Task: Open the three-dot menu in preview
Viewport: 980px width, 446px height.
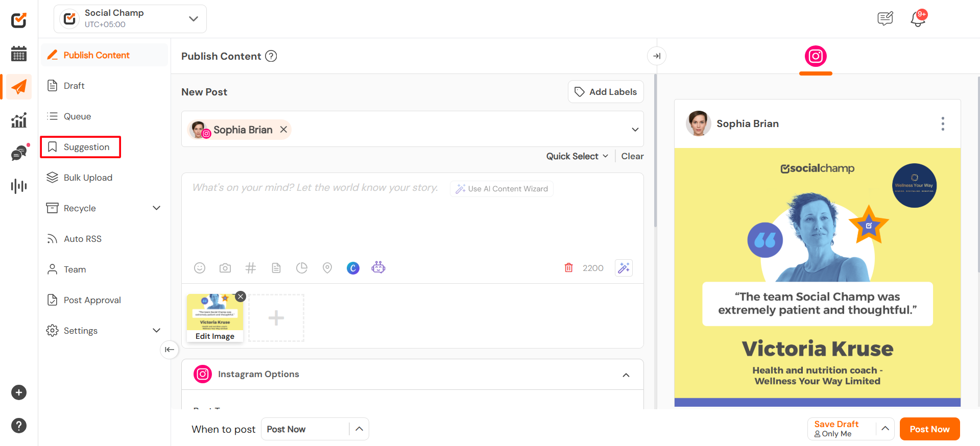Action: tap(943, 123)
